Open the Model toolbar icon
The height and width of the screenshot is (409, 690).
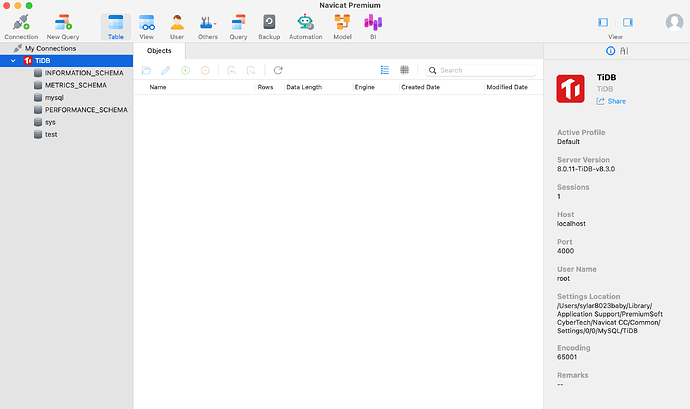pyautogui.click(x=342, y=27)
